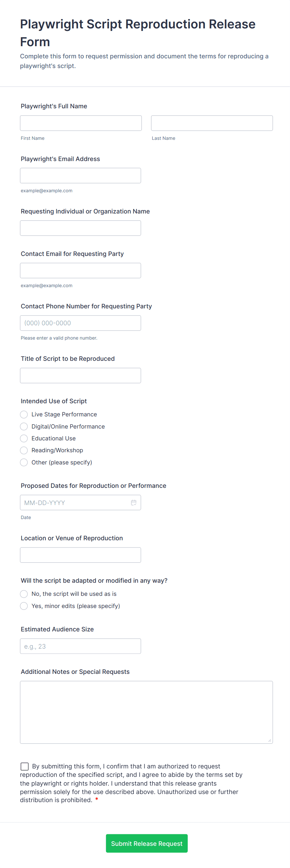
Task: Click the Playwright's Email Address field
Action: coord(80,175)
